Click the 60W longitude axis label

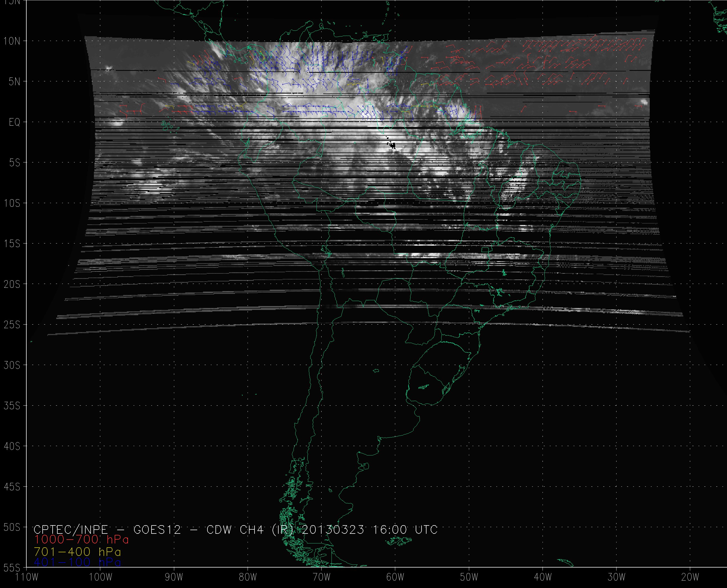point(395,577)
